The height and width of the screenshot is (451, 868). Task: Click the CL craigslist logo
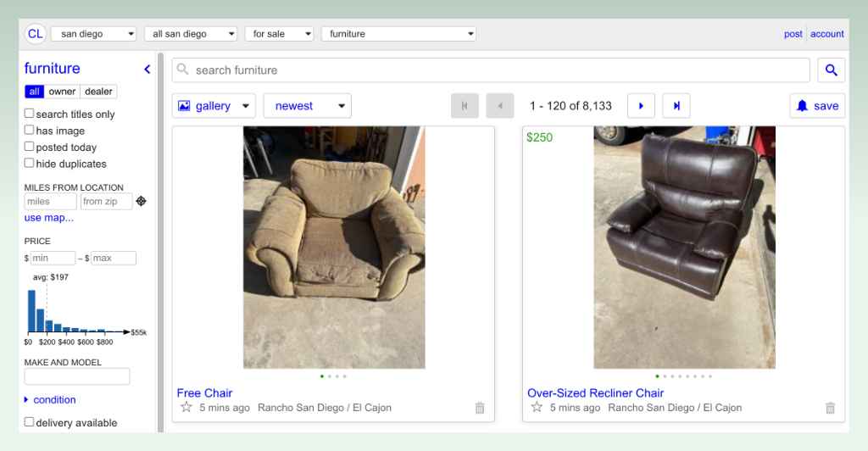[x=35, y=34]
